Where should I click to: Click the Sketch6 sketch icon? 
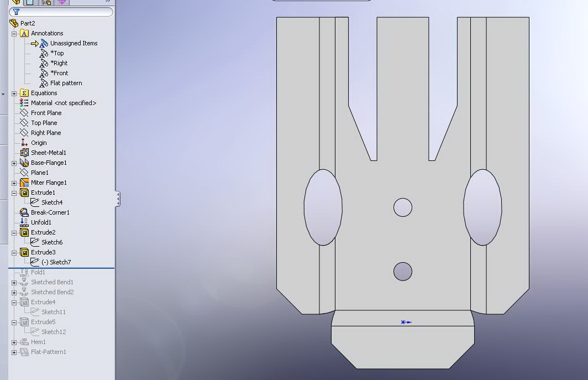(34, 242)
